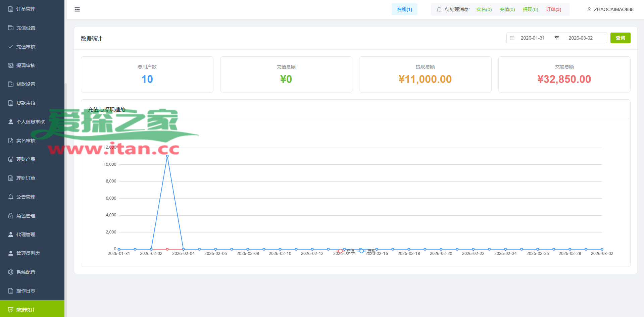Open 订单管理 in the sidebar
The width and height of the screenshot is (644, 317).
click(x=26, y=9)
